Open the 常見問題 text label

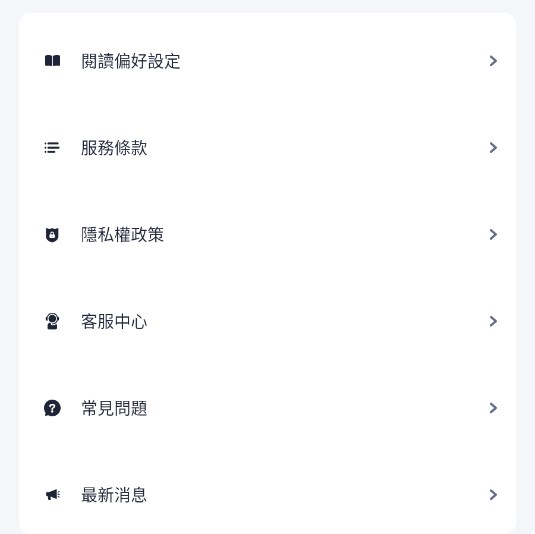[114, 408]
